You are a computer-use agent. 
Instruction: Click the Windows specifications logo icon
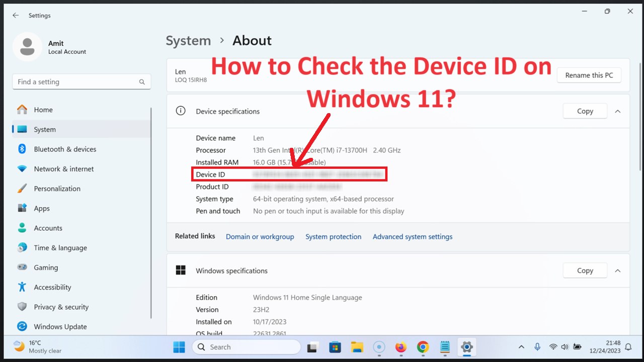[x=181, y=270]
